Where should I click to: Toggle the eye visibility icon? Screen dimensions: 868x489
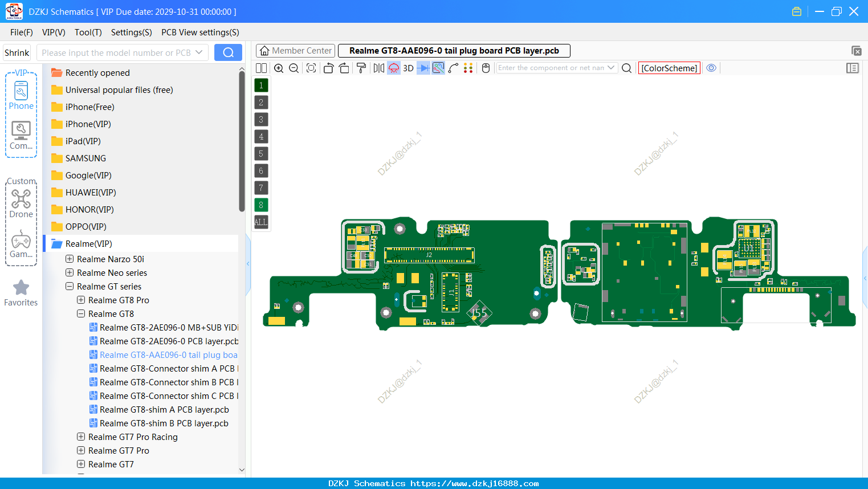point(711,68)
